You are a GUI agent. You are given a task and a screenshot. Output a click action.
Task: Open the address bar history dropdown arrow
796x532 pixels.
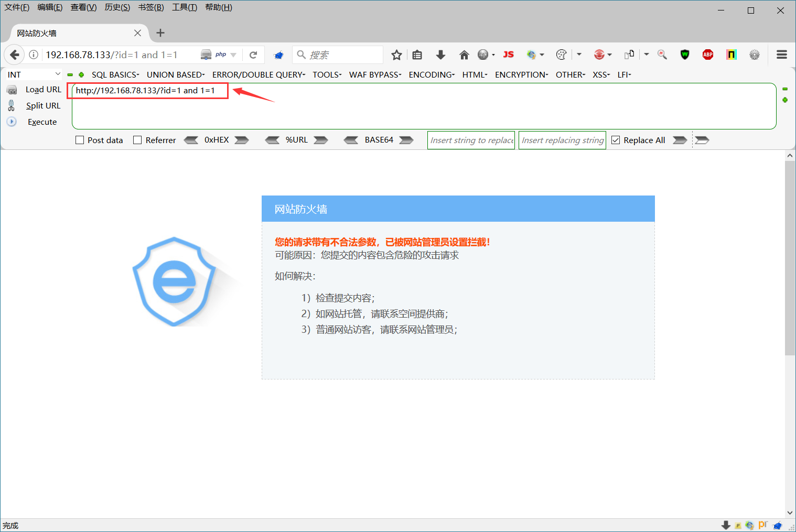point(233,55)
